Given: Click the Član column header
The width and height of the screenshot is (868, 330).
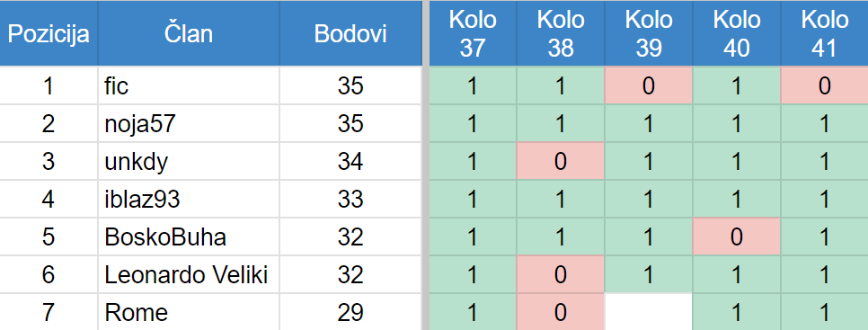Looking at the screenshot, I should click(188, 34).
